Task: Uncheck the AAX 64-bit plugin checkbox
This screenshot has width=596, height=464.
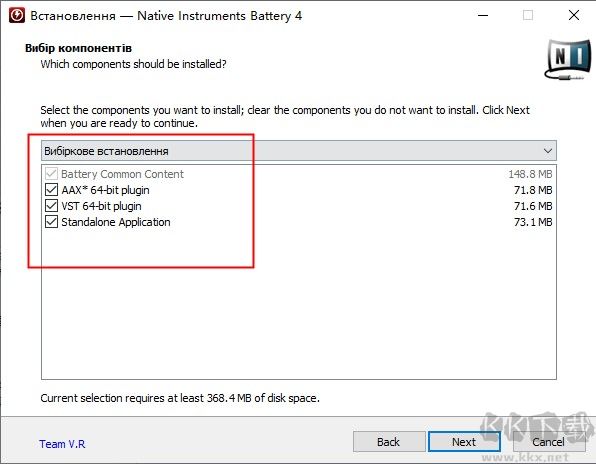Action: pos(51,190)
